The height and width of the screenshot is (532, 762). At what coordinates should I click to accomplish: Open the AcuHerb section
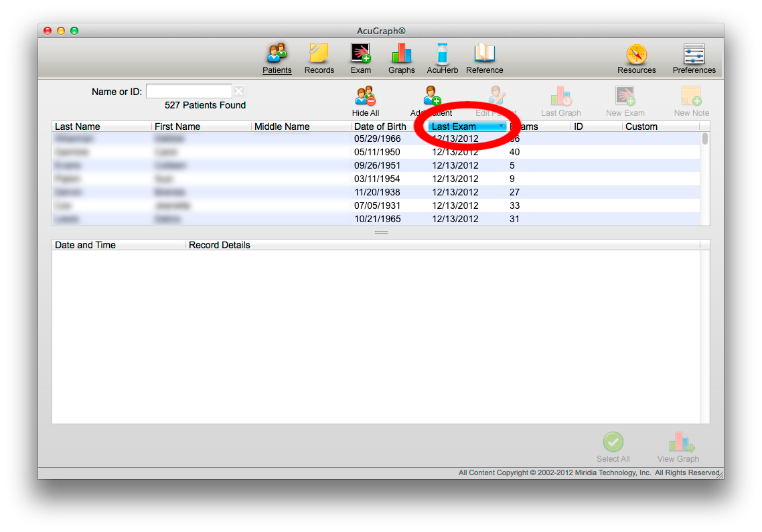pos(442,58)
